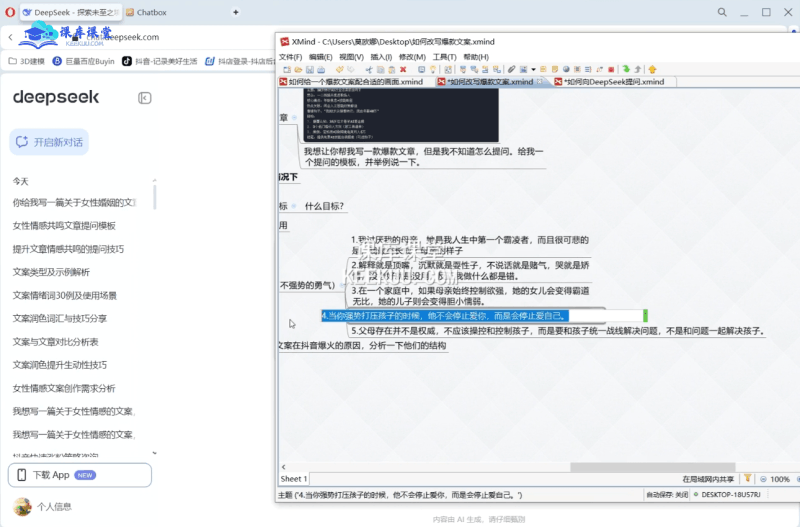Click 开启新对话 button in DeepSeek
The image size is (800, 527).
(x=49, y=142)
